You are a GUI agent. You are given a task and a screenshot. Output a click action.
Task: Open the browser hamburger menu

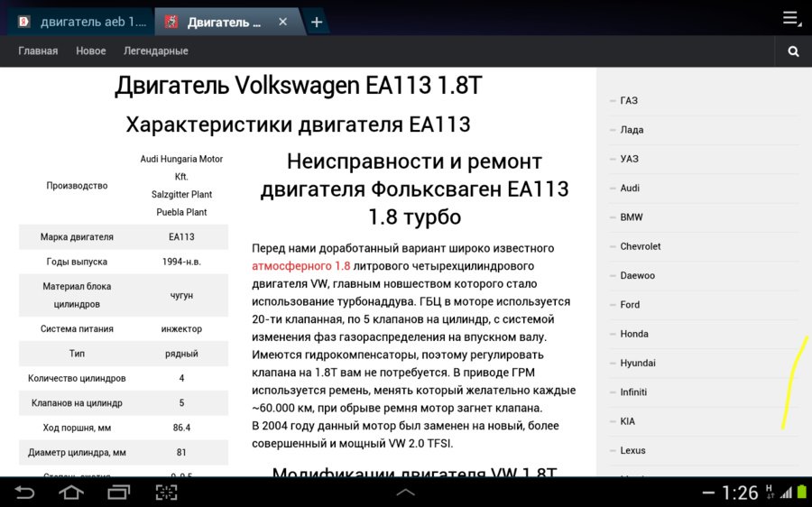[790, 18]
